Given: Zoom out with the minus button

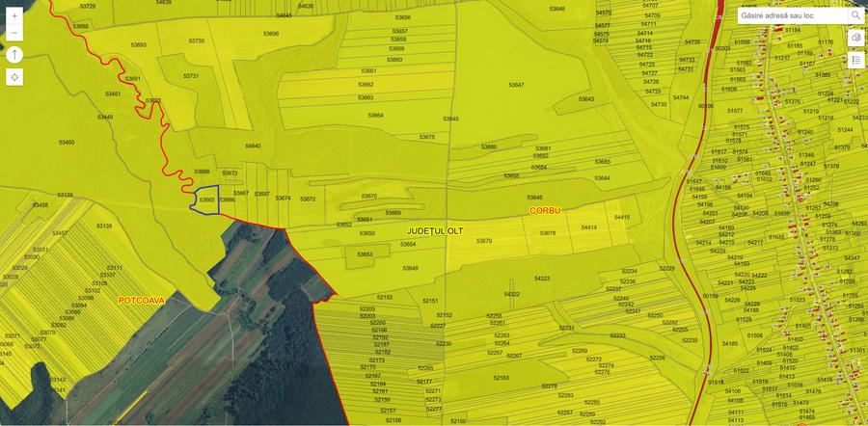Looking at the screenshot, I should click(14, 34).
